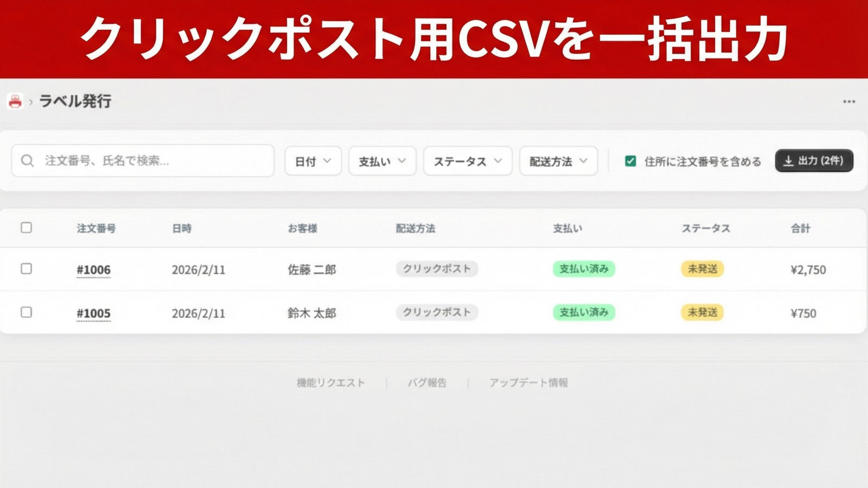This screenshot has height=488, width=868.
Task: Open the バグ報告 footer link
Action: (x=428, y=382)
